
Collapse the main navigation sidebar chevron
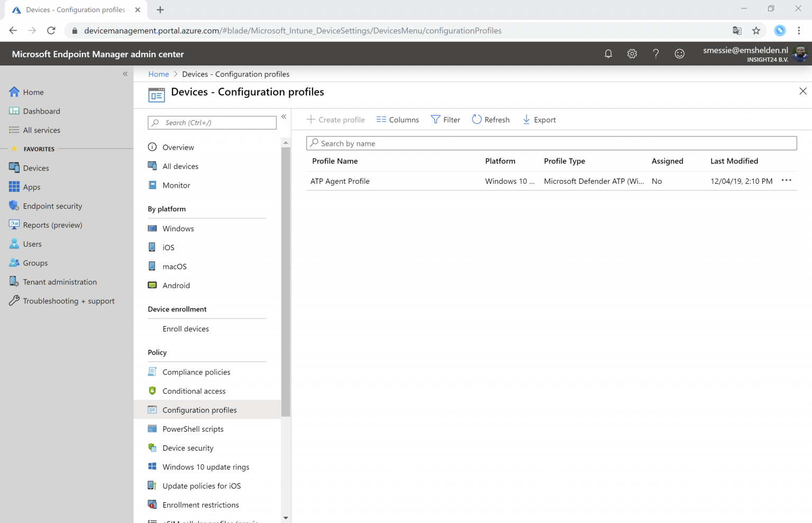[x=125, y=74]
